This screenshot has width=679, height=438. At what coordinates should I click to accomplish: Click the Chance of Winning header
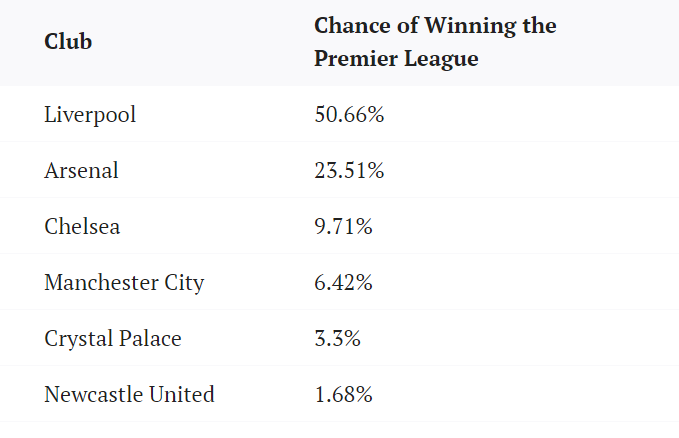click(435, 43)
